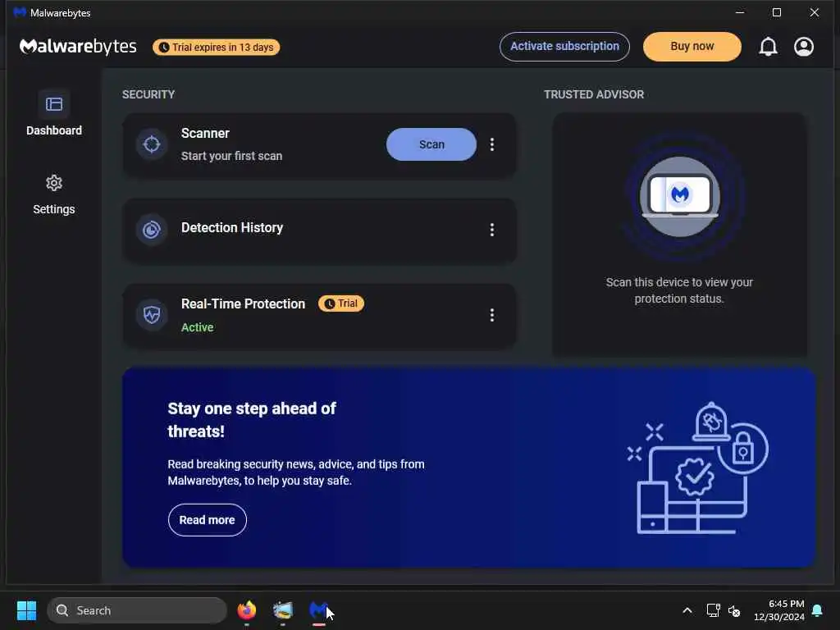840x630 pixels.
Task: Click the green Active status text
Action: 197,327
